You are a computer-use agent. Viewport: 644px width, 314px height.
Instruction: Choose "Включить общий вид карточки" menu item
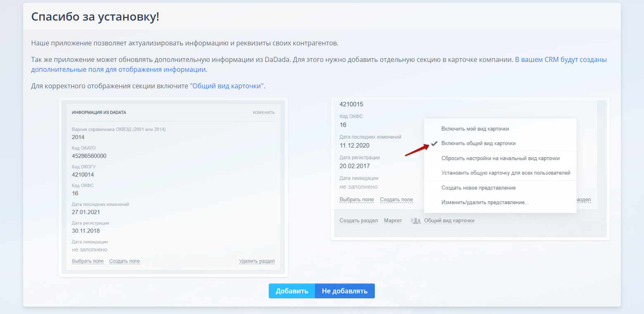click(478, 143)
